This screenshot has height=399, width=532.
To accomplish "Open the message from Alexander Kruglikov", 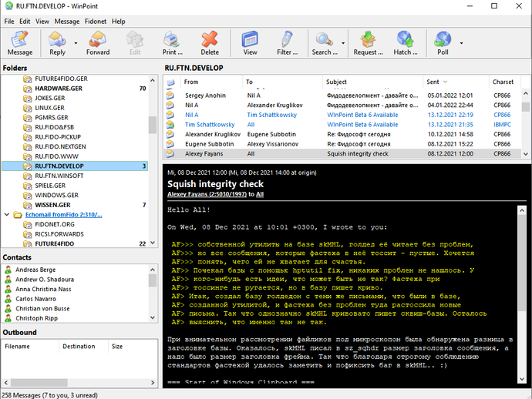I will point(342,134).
